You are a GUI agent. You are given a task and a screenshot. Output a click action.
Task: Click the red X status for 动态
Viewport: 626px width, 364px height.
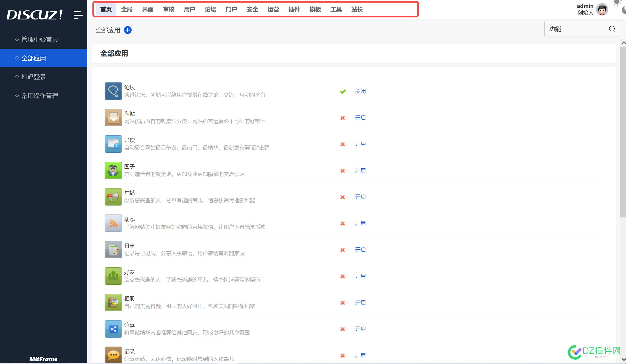pyautogui.click(x=343, y=224)
